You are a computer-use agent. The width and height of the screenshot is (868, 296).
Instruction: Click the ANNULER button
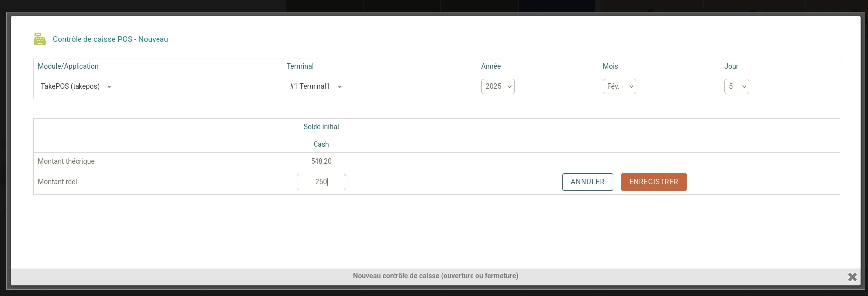[587, 182]
